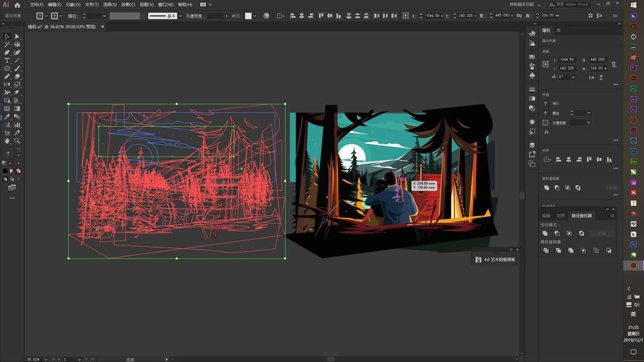Open the Transparency panel icon in dock
644x362 pixels.
(532, 109)
